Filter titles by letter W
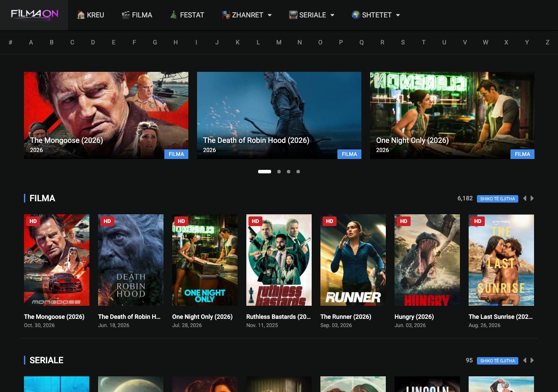 (486, 42)
